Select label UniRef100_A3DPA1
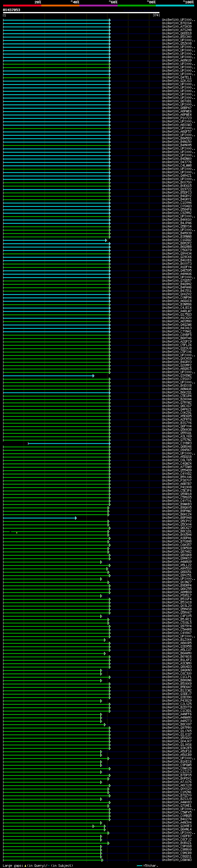 click(x=176, y=538)
